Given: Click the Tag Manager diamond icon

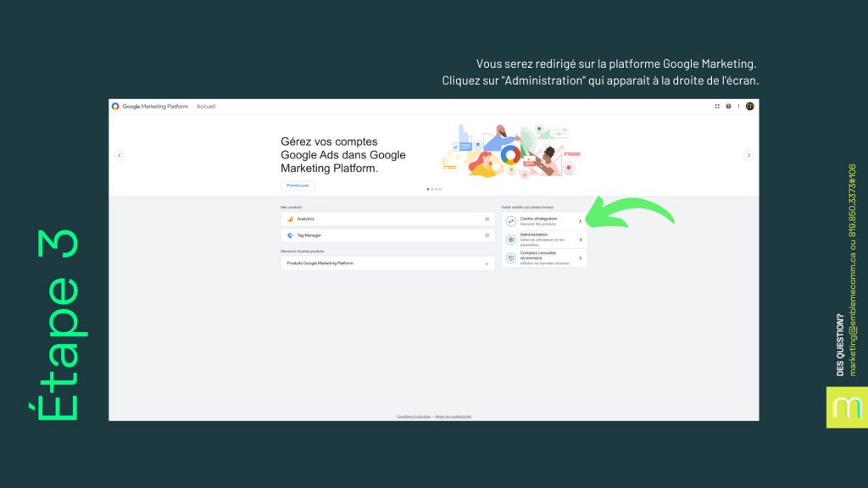Looking at the screenshot, I should tap(290, 236).
